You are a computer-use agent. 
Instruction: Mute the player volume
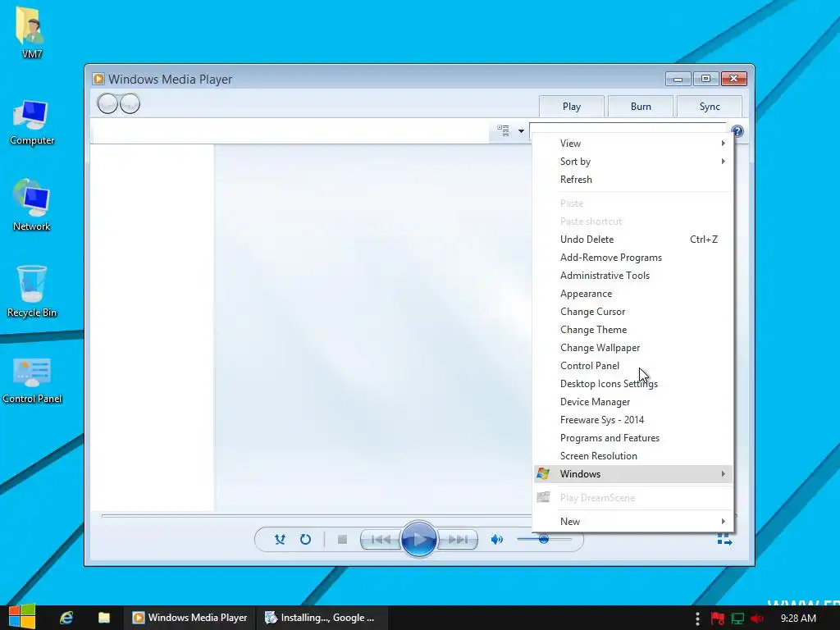point(496,540)
